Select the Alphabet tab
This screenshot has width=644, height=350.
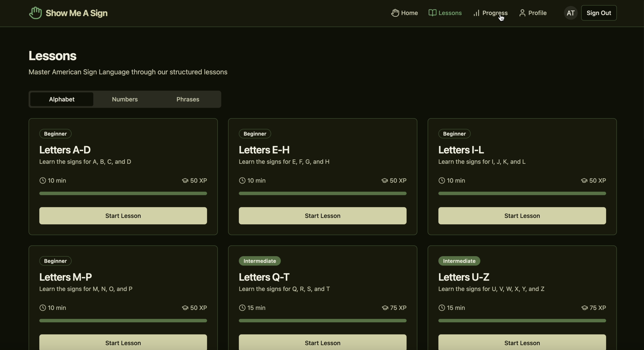pyautogui.click(x=62, y=99)
